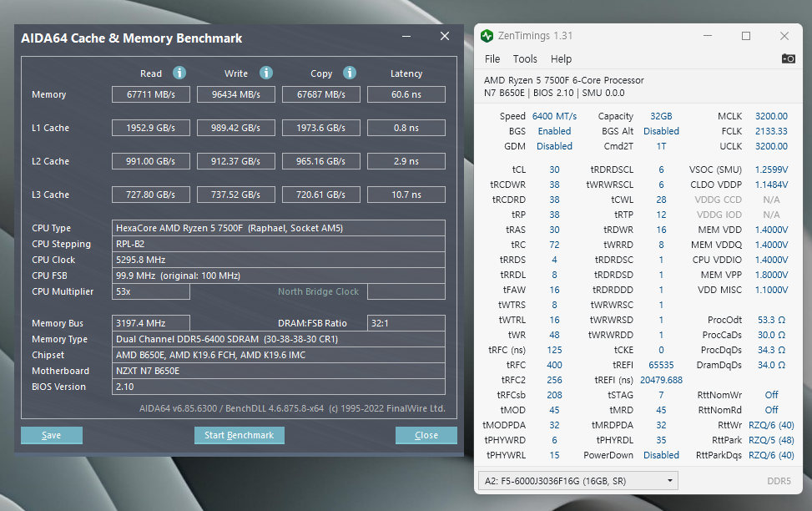Click CPU Stepping field RPL-B2
This screenshot has height=511, width=812.
tap(279, 244)
